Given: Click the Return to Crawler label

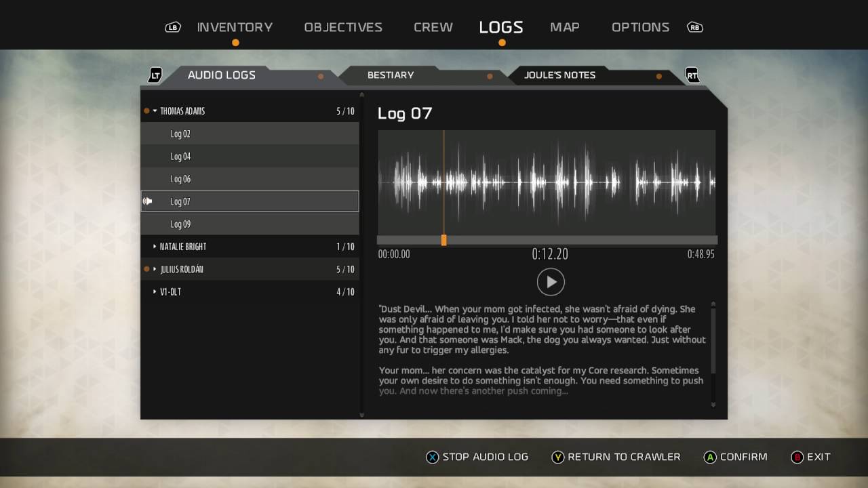Looking at the screenshot, I should 624,457.
